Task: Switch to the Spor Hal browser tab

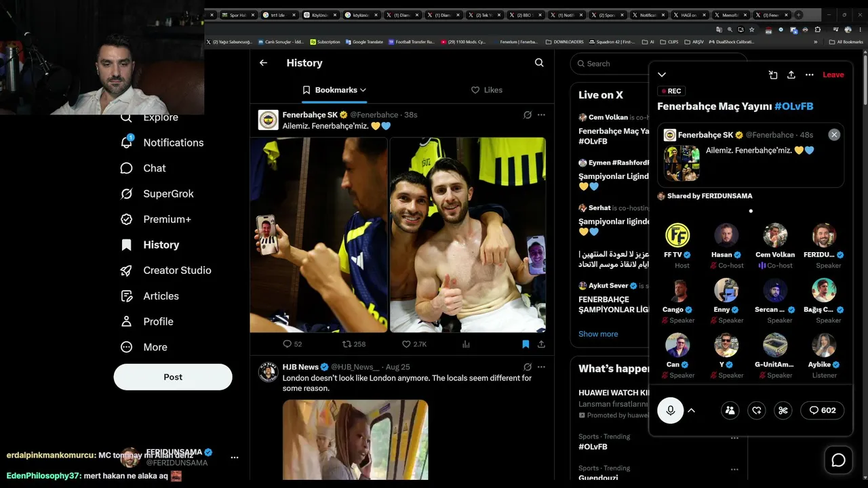Action: click(237, 15)
